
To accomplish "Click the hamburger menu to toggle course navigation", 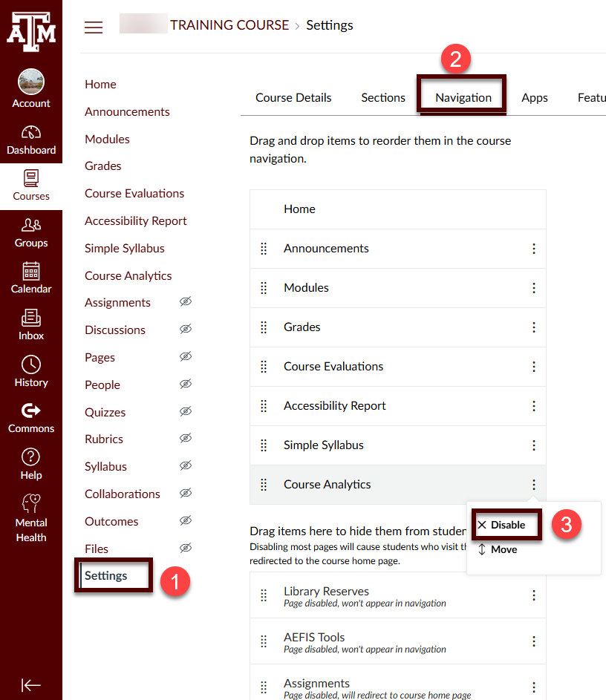I will pyautogui.click(x=94, y=27).
